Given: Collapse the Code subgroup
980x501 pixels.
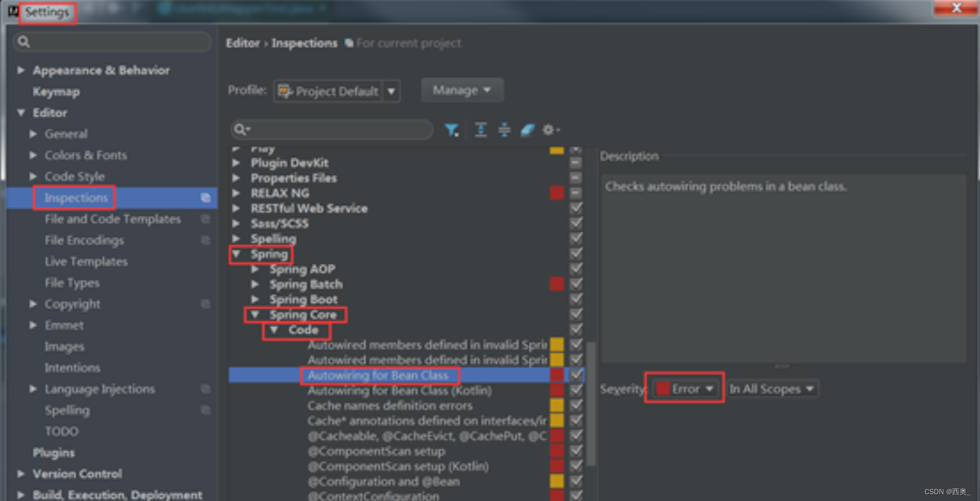Looking at the screenshot, I should click(274, 330).
